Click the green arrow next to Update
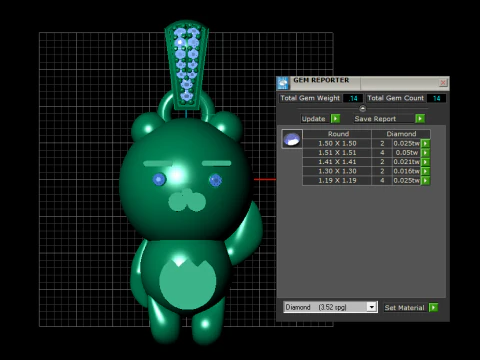The height and width of the screenshot is (360, 480). pos(336,118)
